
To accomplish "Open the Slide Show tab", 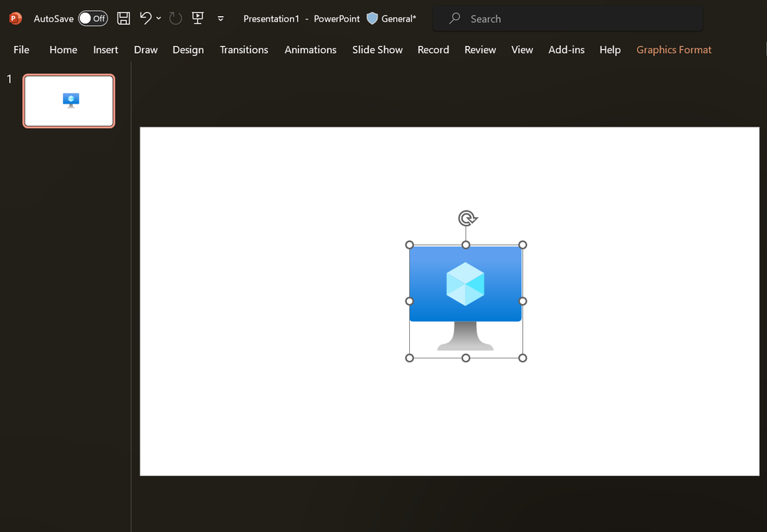I will tap(378, 50).
